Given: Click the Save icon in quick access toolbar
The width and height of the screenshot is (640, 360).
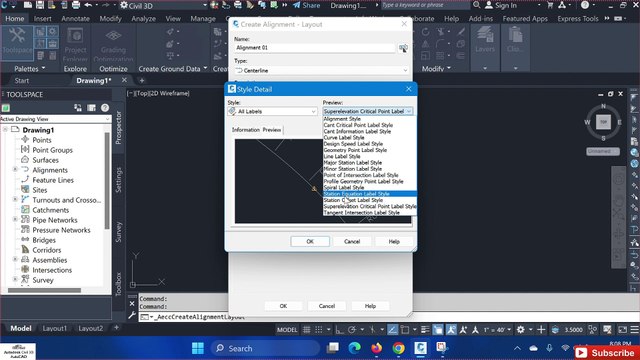Looking at the screenshot, I should [x=40, y=5].
